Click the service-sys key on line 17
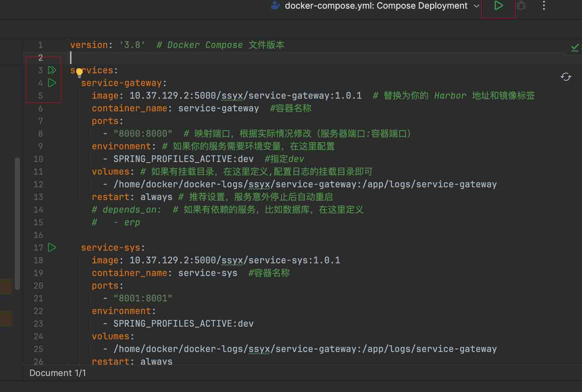The width and height of the screenshot is (582, 392). click(x=110, y=248)
